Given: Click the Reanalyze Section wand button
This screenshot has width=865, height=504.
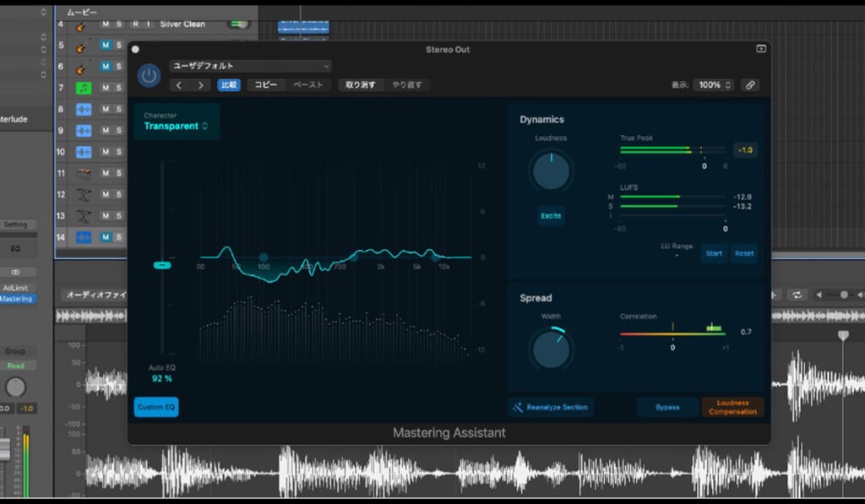Looking at the screenshot, I should pyautogui.click(x=551, y=407).
